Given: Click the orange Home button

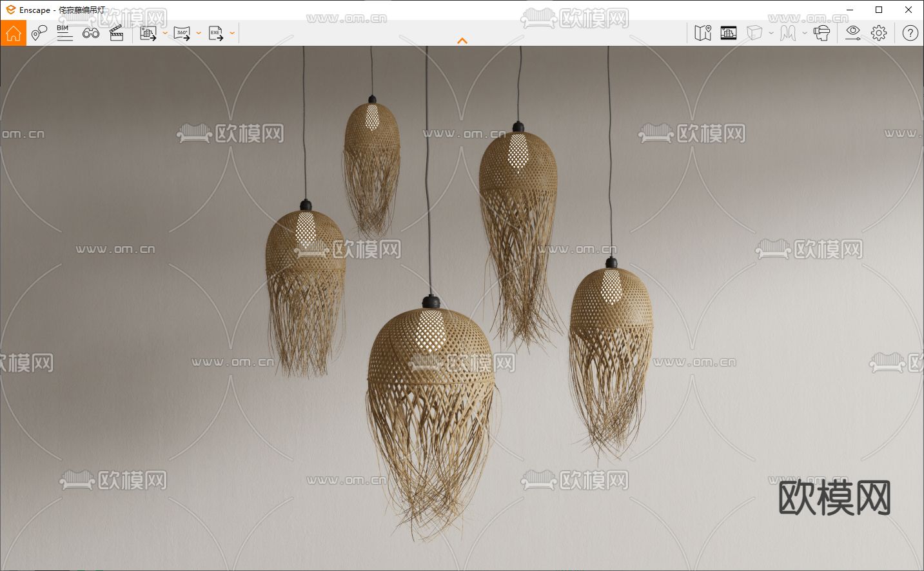Looking at the screenshot, I should pyautogui.click(x=14, y=33).
